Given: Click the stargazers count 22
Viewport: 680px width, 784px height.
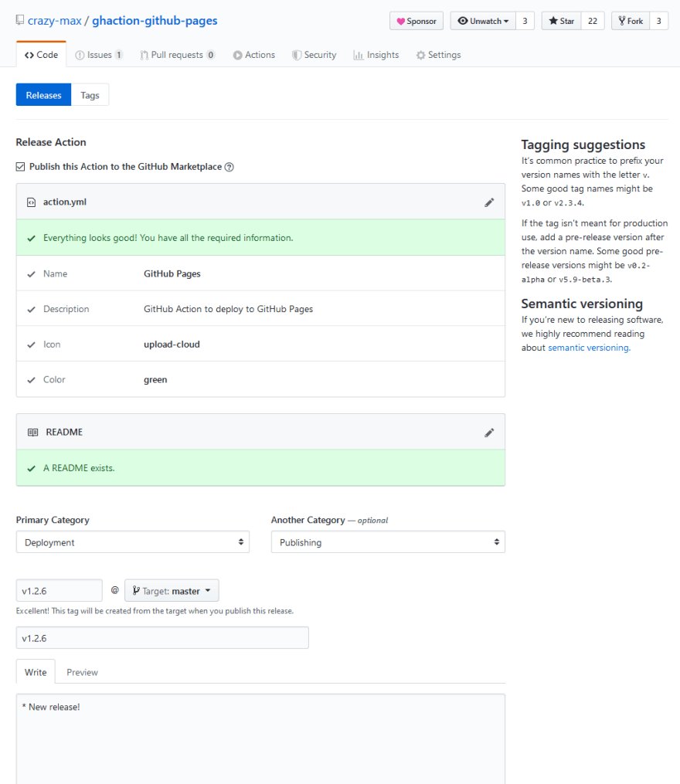Looking at the screenshot, I should [x=593, y=21].
